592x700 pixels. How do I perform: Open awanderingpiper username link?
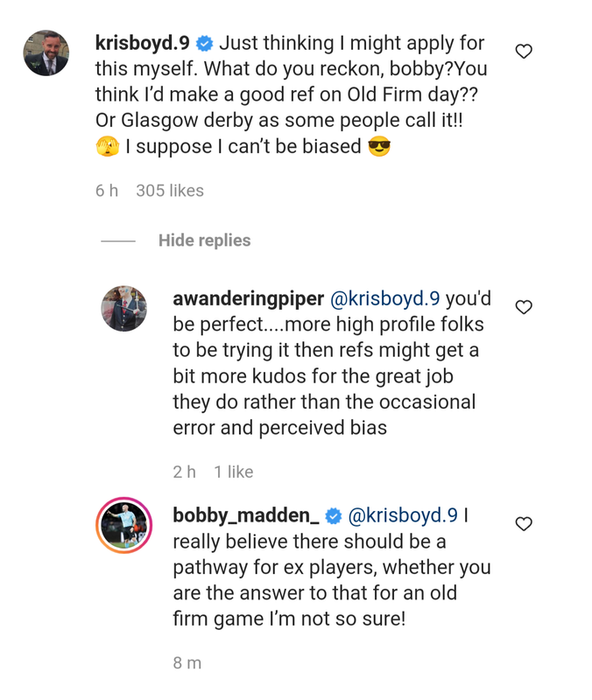click(x=247, y=298)
